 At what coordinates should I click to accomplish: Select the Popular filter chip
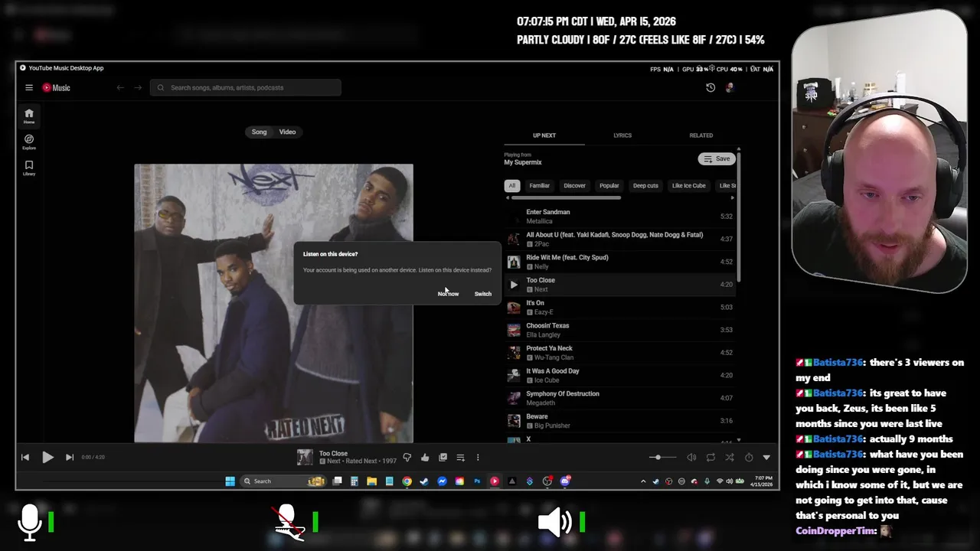609,185
